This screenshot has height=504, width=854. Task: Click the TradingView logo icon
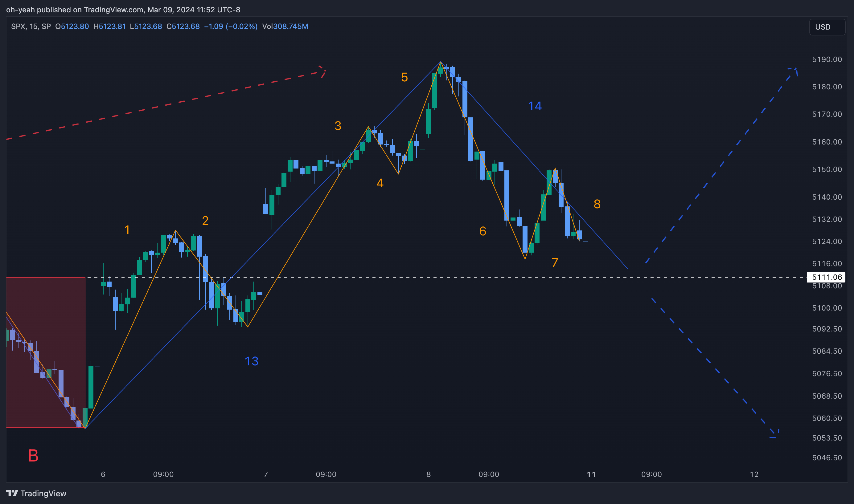pyautogui.click(x=12, y=493)
